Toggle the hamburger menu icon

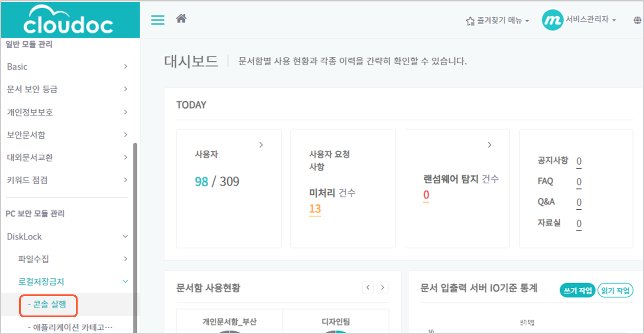click(x=158, y=20)
